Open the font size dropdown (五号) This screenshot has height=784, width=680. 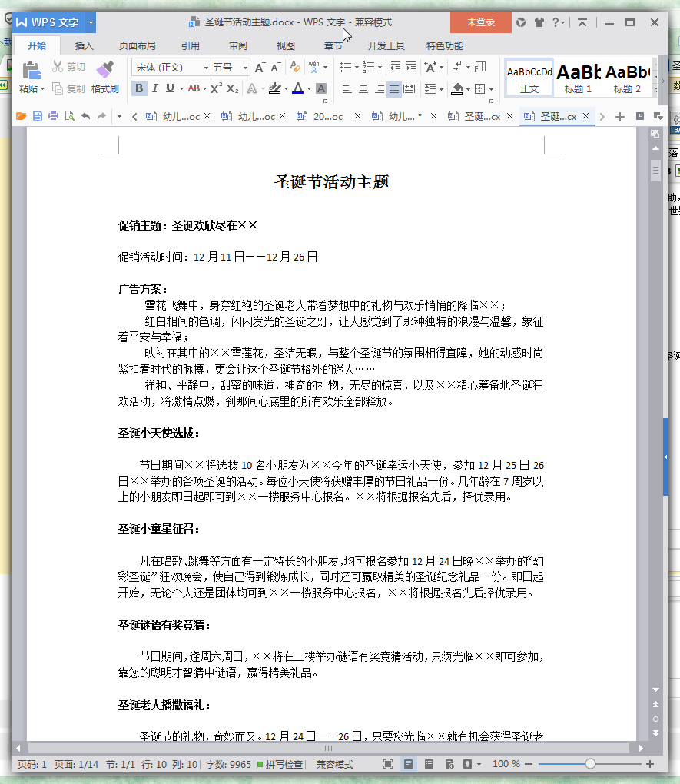246,67
